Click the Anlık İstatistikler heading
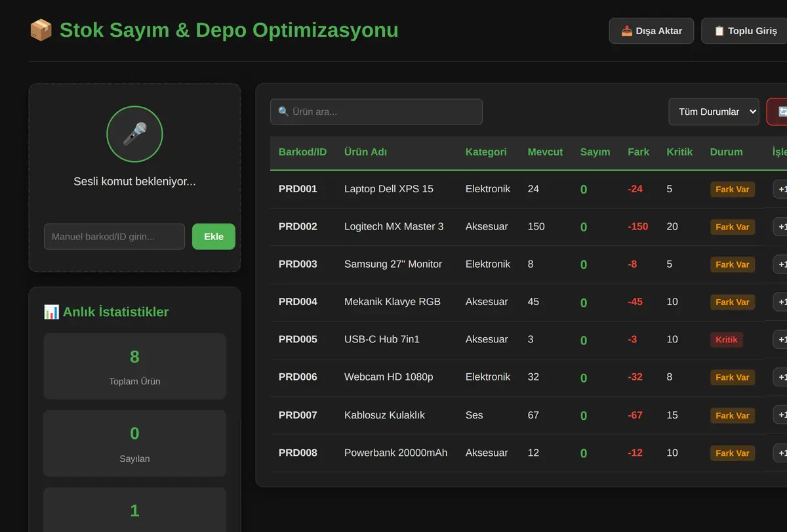The image size is (787, 532). [106, 312]
